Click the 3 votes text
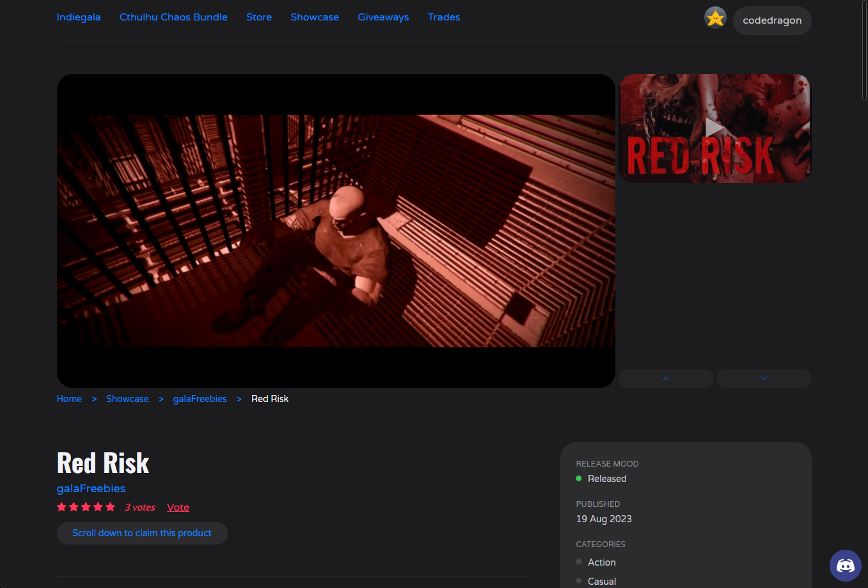This screenshot has height=588, width=868. pyautogui.click(x=140, y=507)
